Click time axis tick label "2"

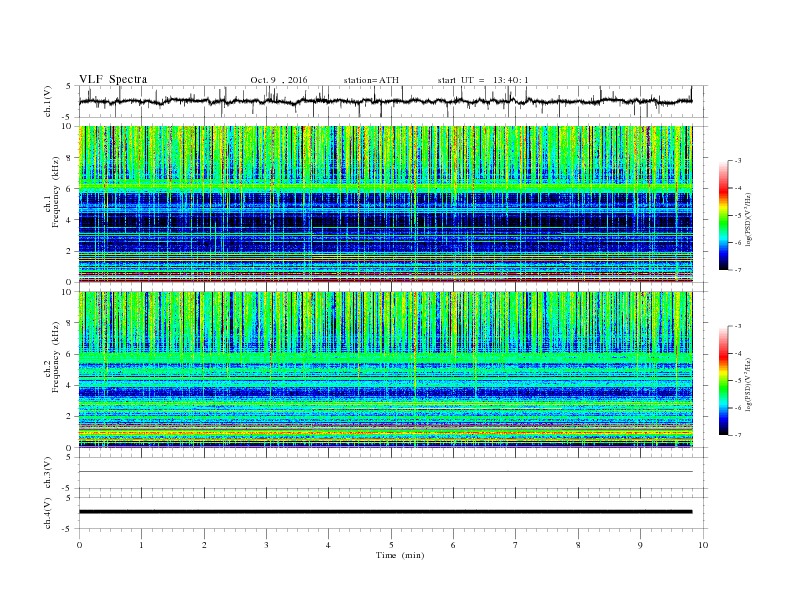tap(204, 545)
